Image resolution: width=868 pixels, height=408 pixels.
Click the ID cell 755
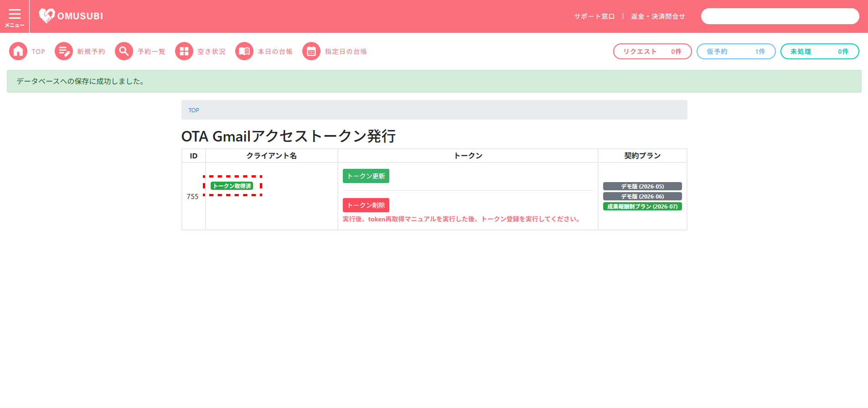(x=193, y=197)
